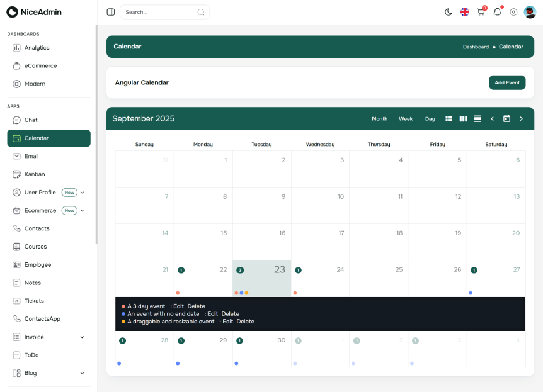Select the column day-view layout icon

(x=463, y=118)
